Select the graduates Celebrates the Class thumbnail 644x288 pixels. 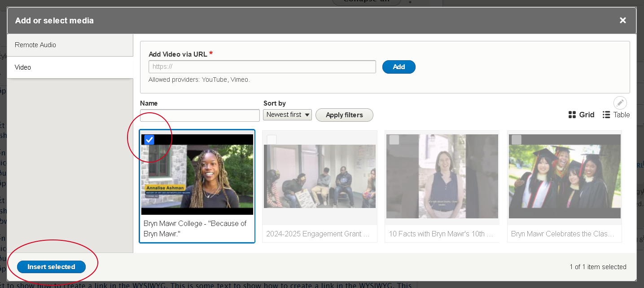coord(565,176)
